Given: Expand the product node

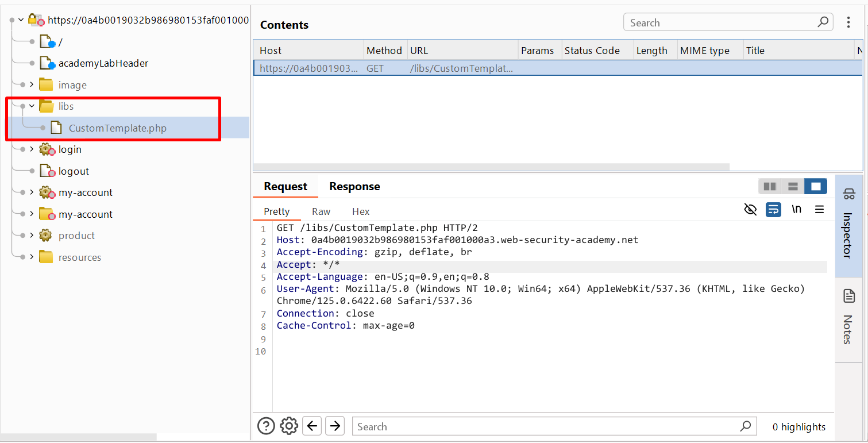Looking at the screenshot, I should (32, 236).
